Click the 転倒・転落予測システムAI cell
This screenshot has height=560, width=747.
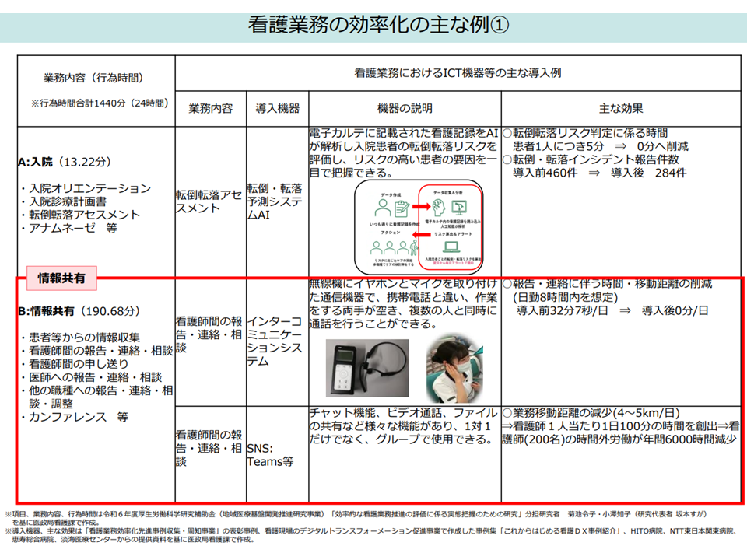(275, 201)
